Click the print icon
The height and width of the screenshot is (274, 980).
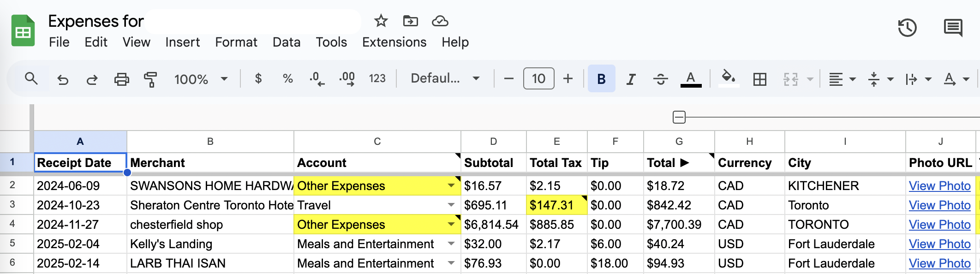121,79
